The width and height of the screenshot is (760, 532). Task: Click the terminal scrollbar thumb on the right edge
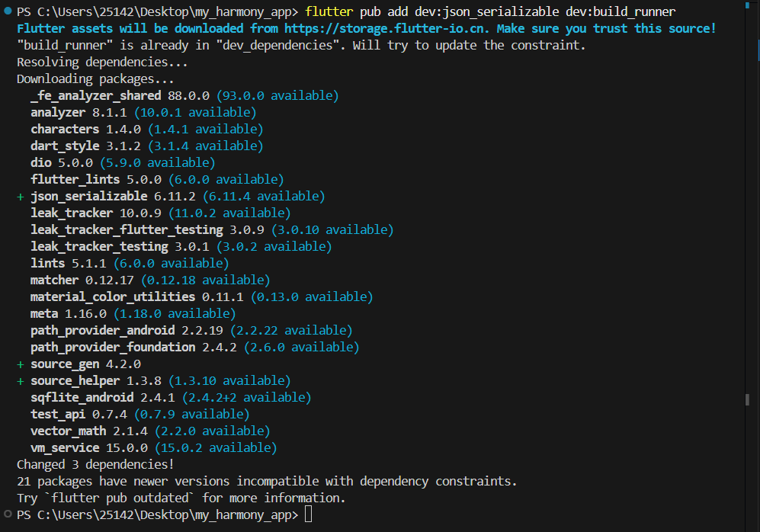point(747,399)
